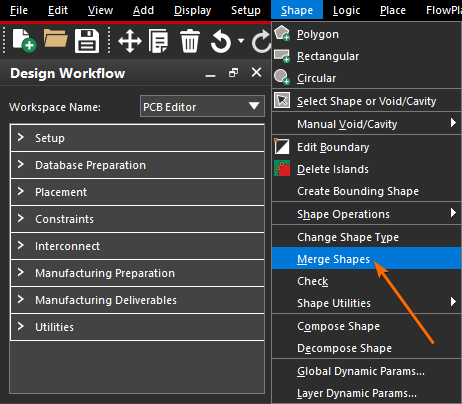This screenshot has width=462, height=404.
Task: Click the Copy tool icon
Action: pyautogui.click(x=158, y=41)
